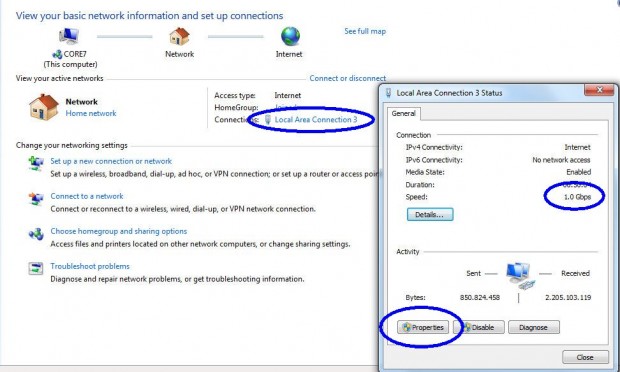
Task: Click the Home network house icon
Action: [x=43, y=107]
